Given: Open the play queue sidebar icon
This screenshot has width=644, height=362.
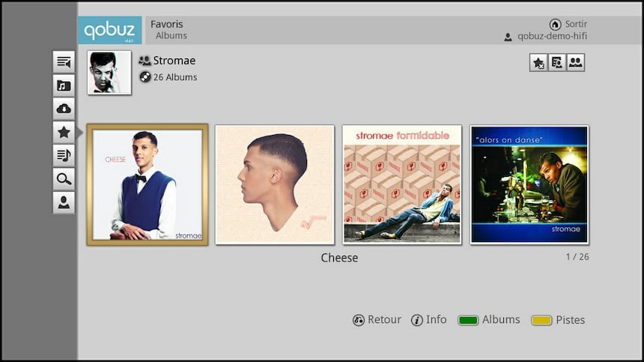Looking at the screenshot, I should [x=64, y=62].
